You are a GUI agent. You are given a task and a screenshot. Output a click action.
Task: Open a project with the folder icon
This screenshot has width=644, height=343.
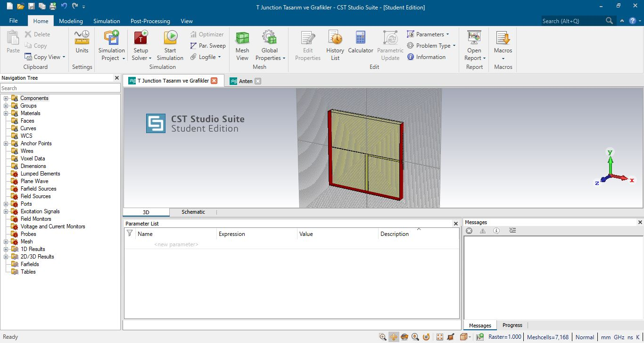click(20, 7)
